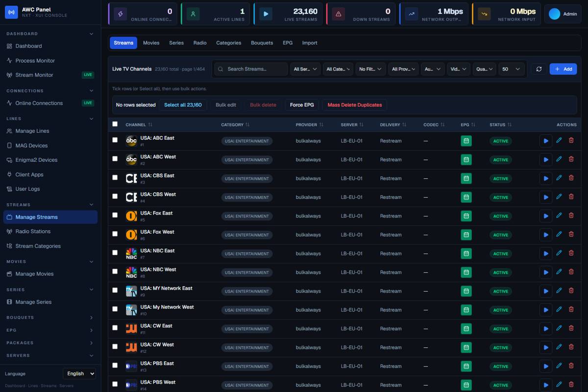This screenshot has width=588, height=392.
Task: Edit the USA: PBS East channel
Action: (559, 366)
